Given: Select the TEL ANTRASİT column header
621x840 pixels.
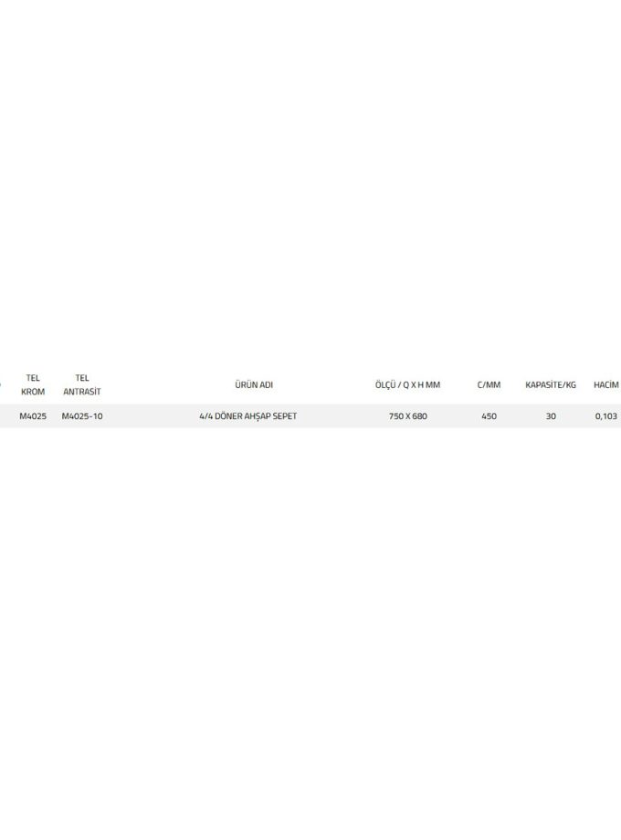Looking at the screenshot, I should tap(82, 384).
